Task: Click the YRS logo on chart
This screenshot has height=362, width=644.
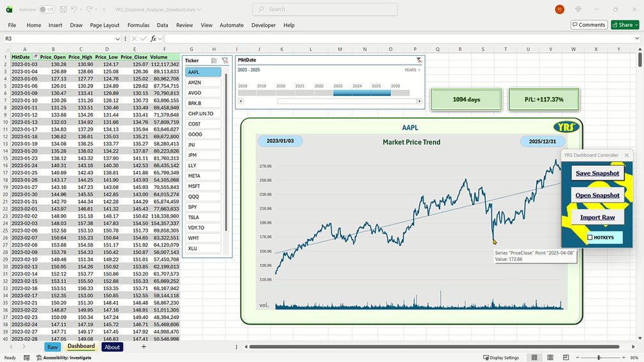Action: pos(566,128)
